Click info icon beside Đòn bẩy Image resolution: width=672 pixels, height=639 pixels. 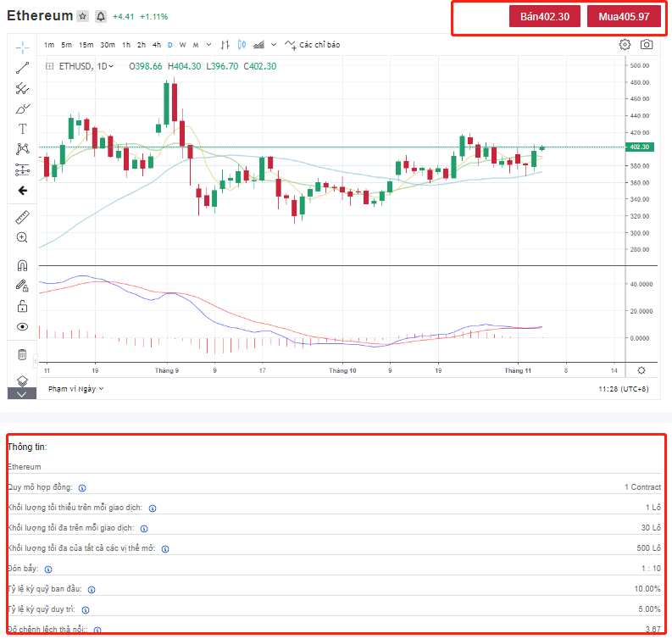[x=47, y=569]
